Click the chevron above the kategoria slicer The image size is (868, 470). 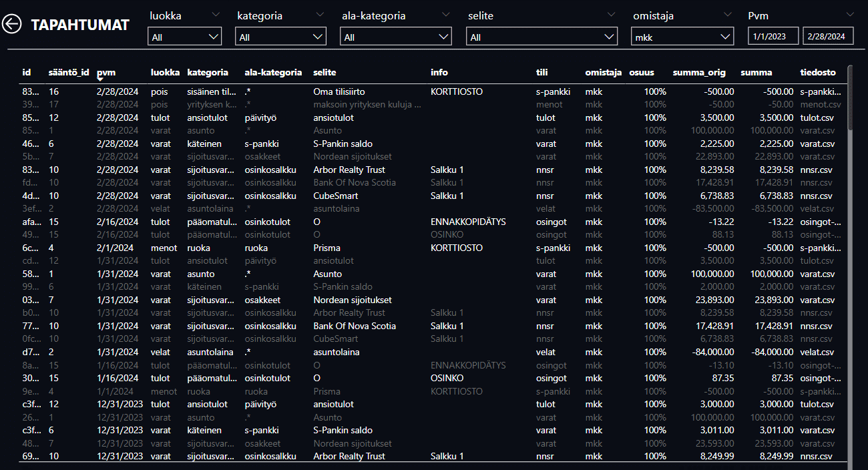(x=319, y=14)
